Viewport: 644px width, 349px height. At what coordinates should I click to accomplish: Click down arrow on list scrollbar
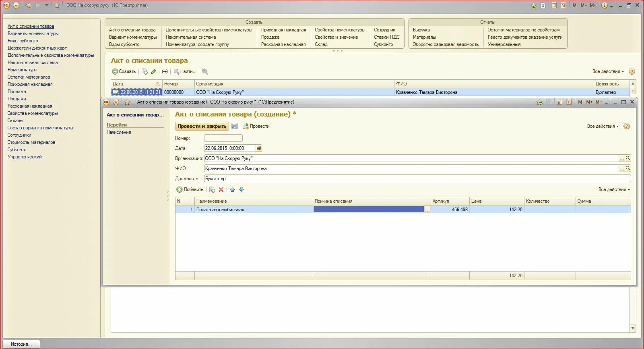633,328
